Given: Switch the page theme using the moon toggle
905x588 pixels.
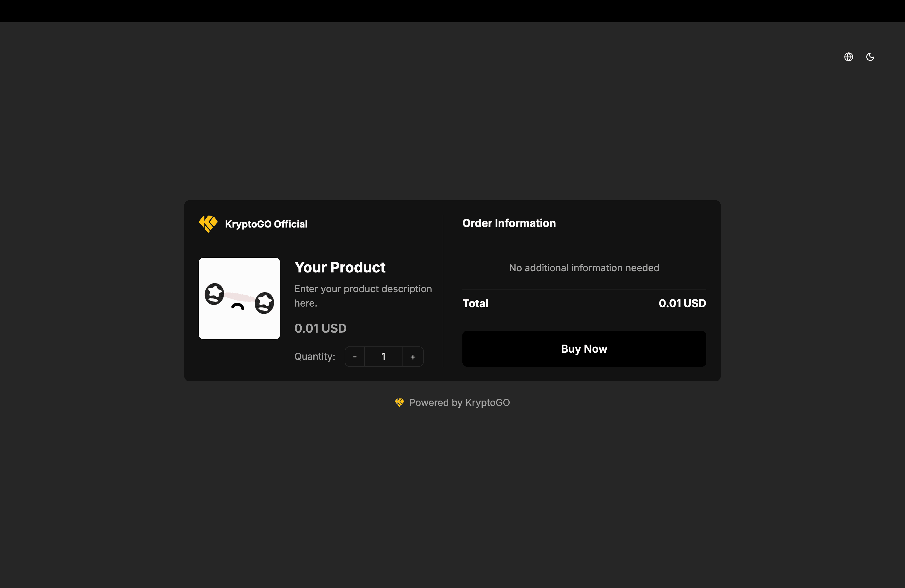Looking at the screenshot, I should pyautogui.click(x=870, y=57).
